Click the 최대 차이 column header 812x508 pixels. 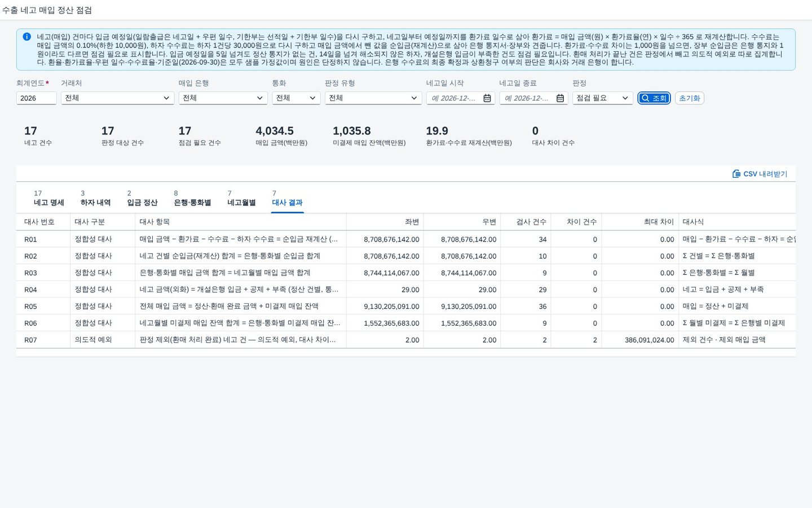click(640, 222)
